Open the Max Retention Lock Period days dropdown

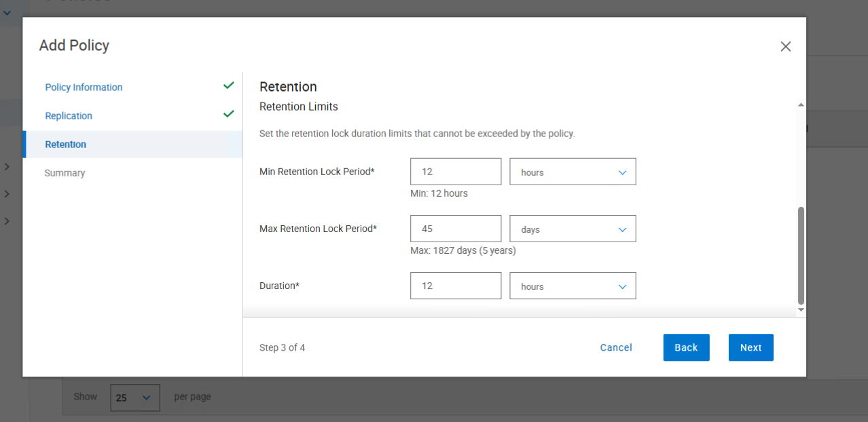[573, 229]
